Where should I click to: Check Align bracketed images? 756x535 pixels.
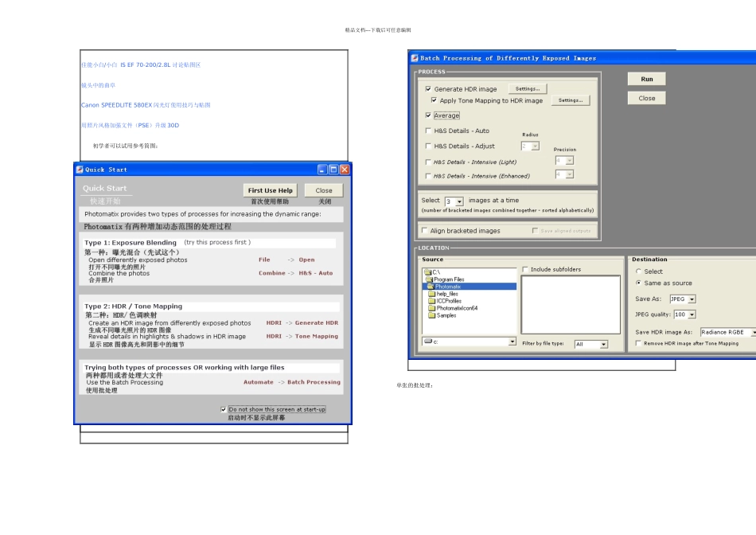point(425,231)
